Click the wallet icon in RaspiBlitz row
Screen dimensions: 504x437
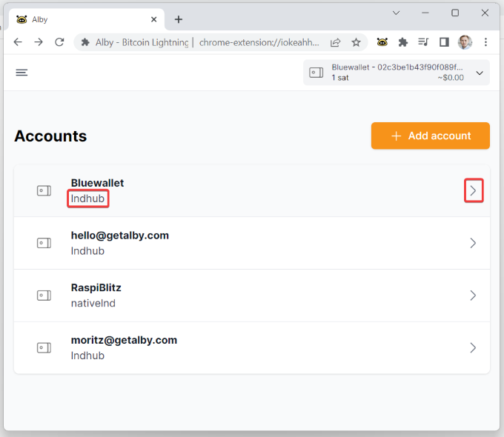[44, 296]
